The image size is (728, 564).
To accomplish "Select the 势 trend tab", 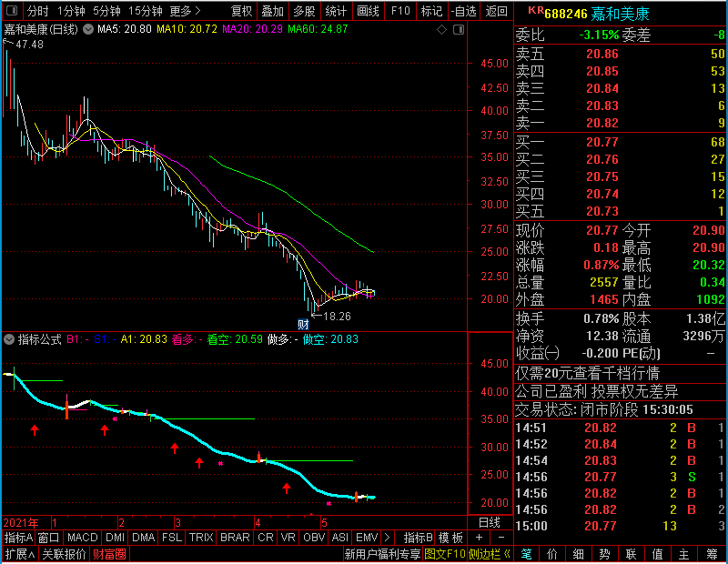I will [x=604, y=554].
